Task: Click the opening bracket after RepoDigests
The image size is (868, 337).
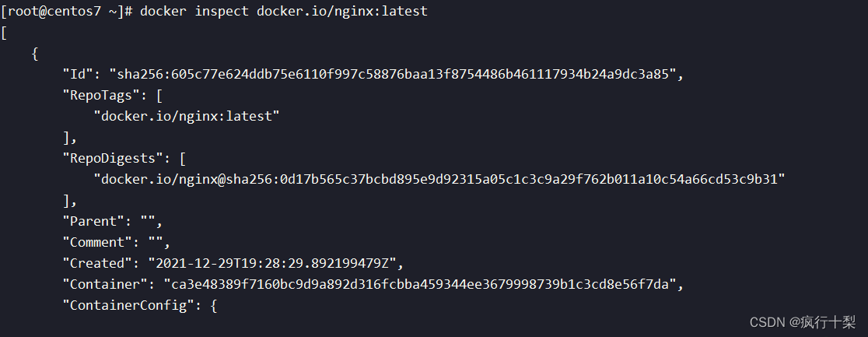Action: tap(182, 158)
